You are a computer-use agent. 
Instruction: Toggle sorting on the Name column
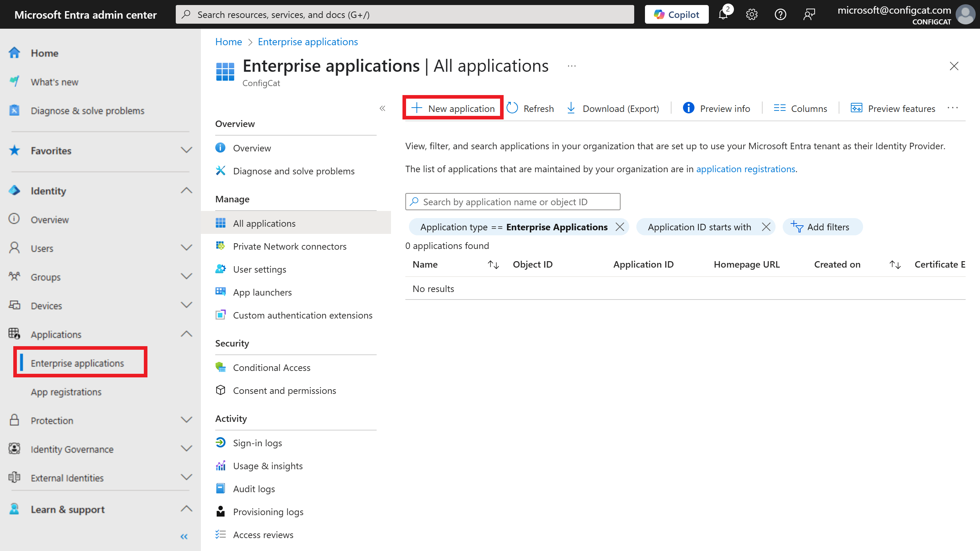493,264
